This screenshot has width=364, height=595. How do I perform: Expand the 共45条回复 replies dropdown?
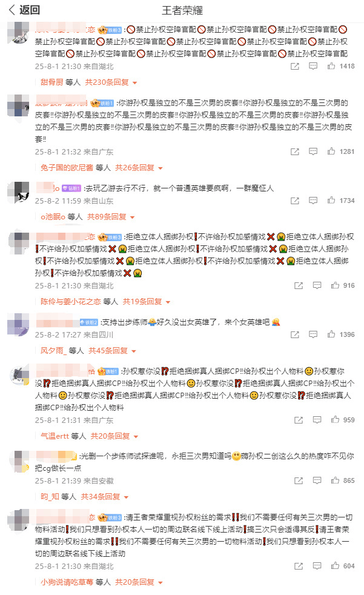[112, 351]
